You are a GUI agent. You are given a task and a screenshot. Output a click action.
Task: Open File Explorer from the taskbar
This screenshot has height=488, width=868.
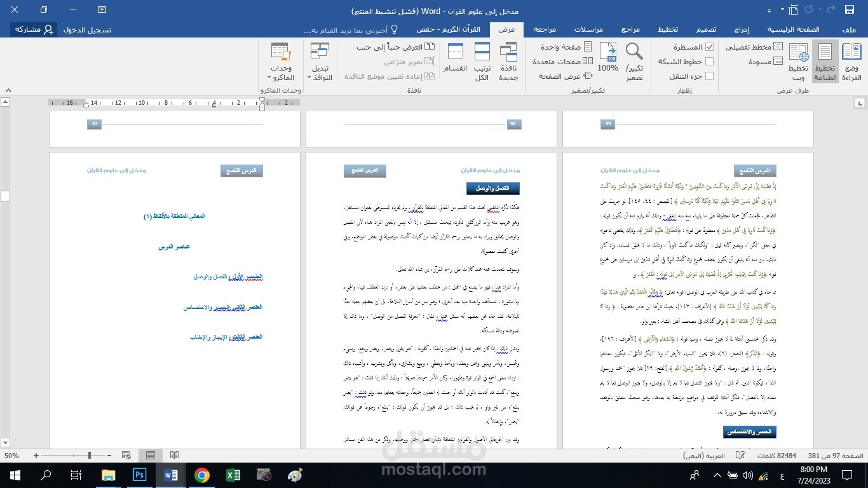pos(109,475)
